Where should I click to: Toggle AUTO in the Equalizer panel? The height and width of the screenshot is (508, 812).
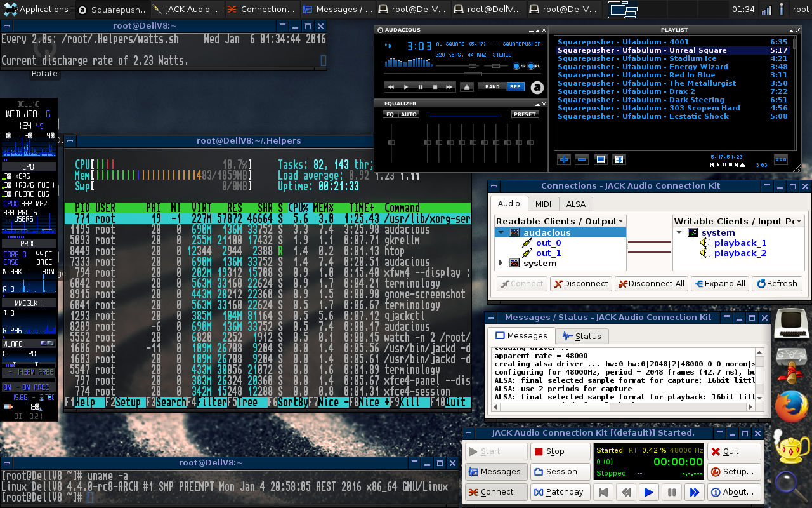point(409,114)
